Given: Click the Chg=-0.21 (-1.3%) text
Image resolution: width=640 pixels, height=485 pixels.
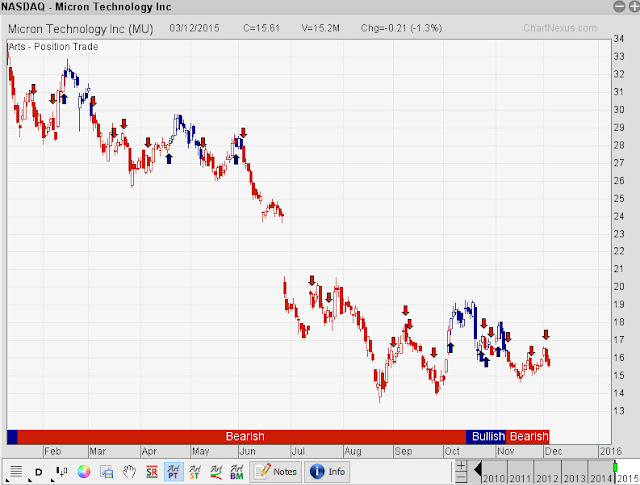Looking at the screenshot, I should pos(401,28).
